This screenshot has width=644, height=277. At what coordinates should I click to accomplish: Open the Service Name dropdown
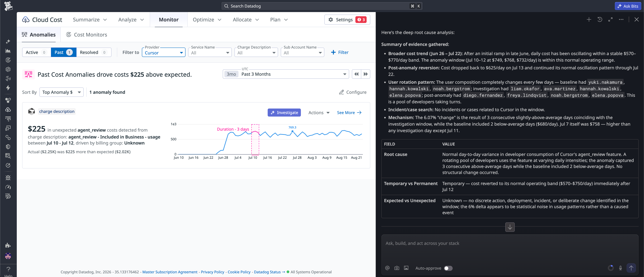210,53
